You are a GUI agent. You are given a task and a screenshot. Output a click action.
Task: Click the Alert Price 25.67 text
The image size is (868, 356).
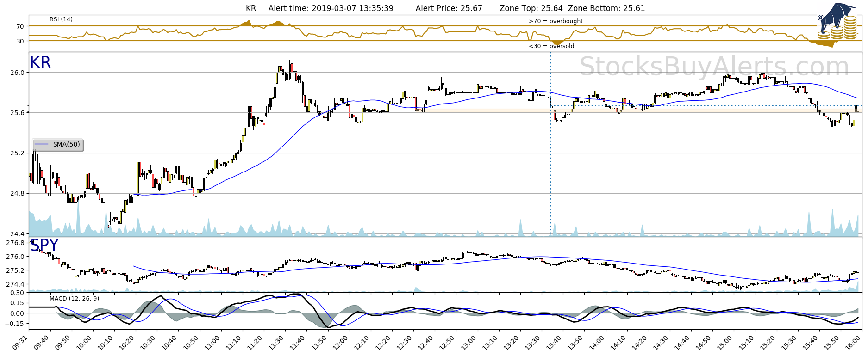pyautogui.click(x=449, y=8)
